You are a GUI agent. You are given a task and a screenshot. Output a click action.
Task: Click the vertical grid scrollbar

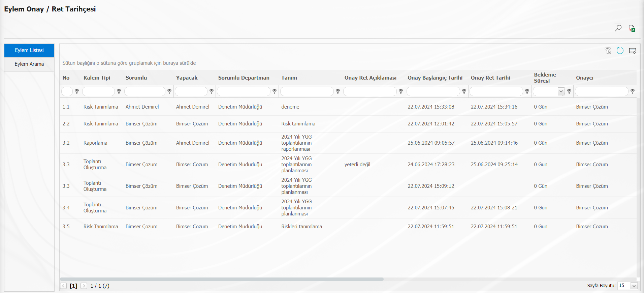[638, 187]
